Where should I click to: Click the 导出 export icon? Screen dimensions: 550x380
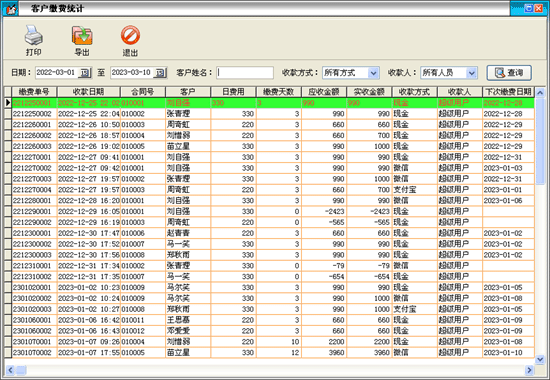(82, 35)
